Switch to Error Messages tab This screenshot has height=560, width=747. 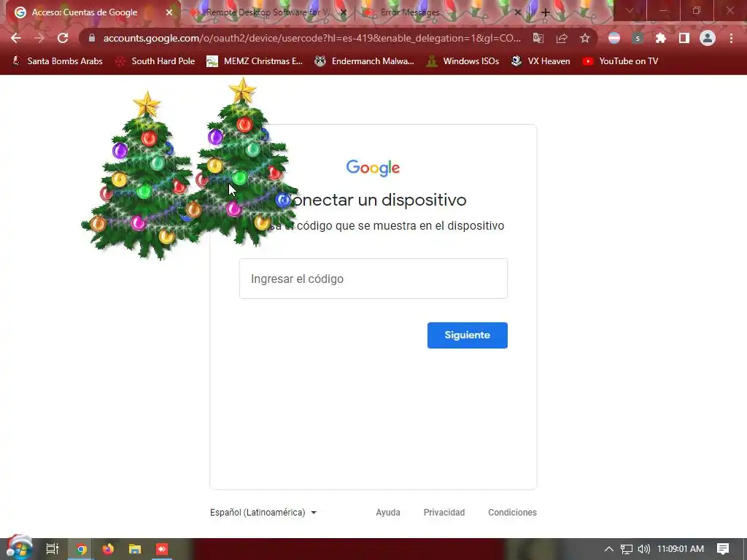pyautogui.click(x=442, y=12)
